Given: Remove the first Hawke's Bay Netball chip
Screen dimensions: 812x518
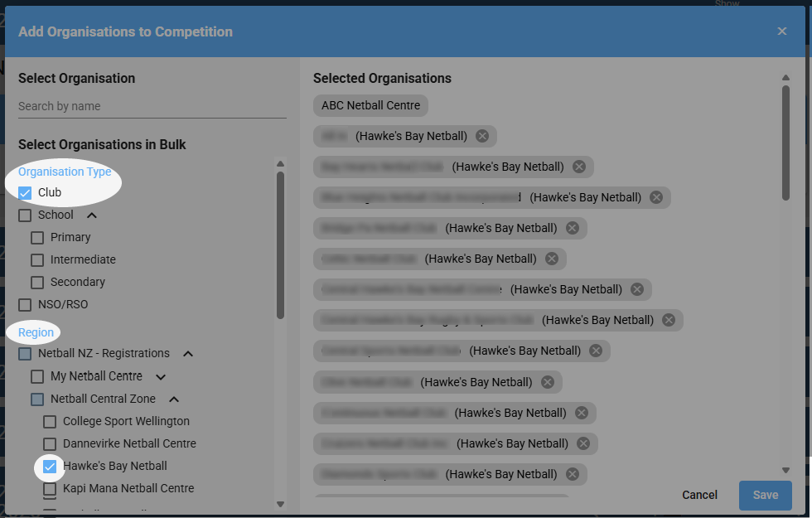Looking at the screenshot, I should (482, 136).
